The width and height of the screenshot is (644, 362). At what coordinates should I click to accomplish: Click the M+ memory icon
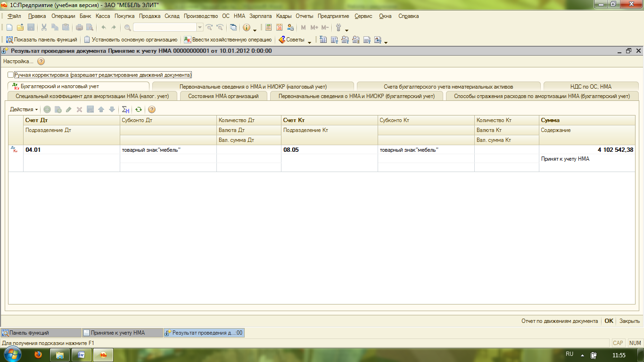314,28
